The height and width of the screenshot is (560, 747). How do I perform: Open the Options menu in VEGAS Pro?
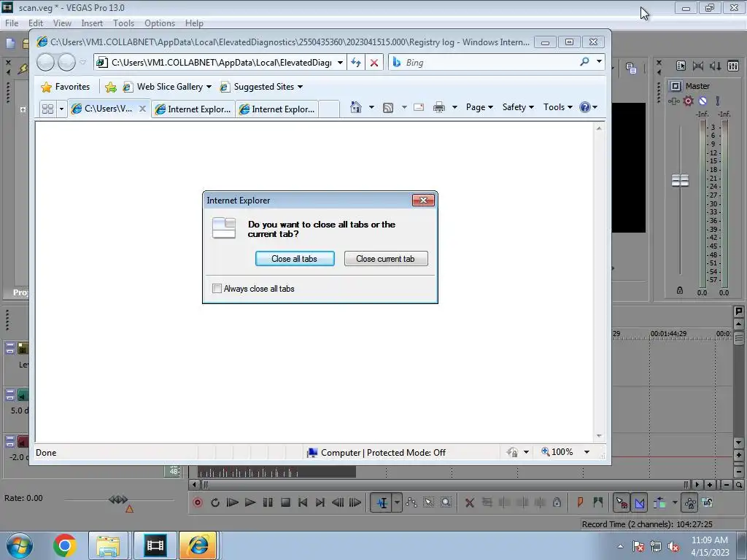[160, 23]
